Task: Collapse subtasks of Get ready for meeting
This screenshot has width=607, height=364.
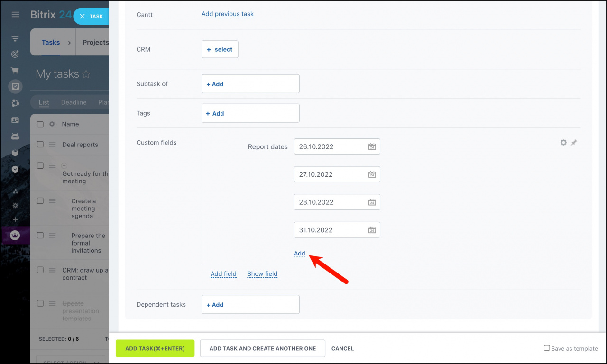Action: click(x=64, y=166)
